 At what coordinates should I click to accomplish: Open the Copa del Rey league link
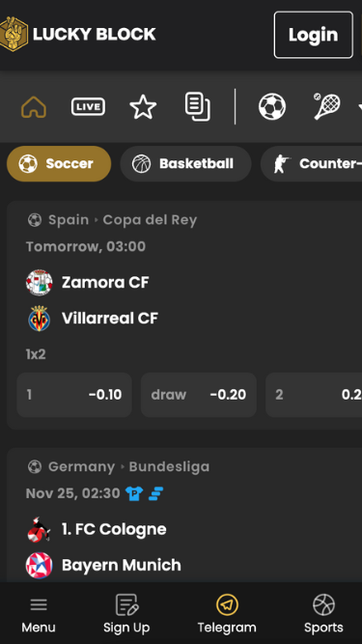(150, 220)
